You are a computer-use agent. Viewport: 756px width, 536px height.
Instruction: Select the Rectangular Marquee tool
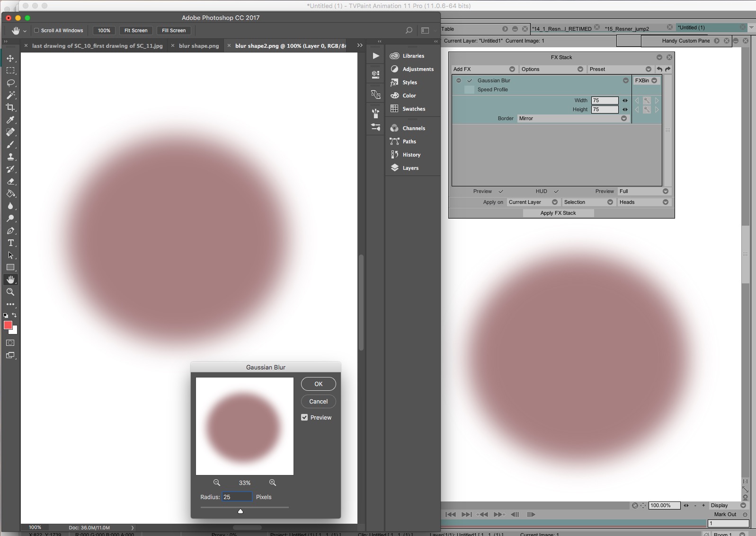(x=10, y=70)
